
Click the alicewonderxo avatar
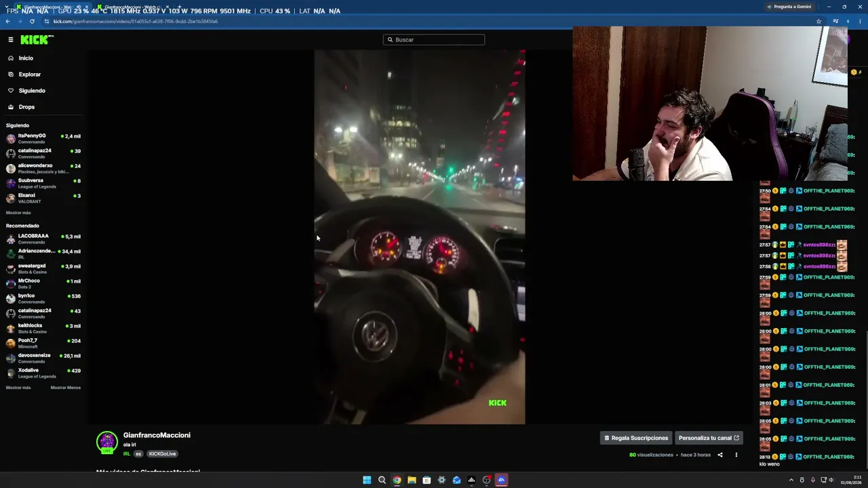(11, 168)
